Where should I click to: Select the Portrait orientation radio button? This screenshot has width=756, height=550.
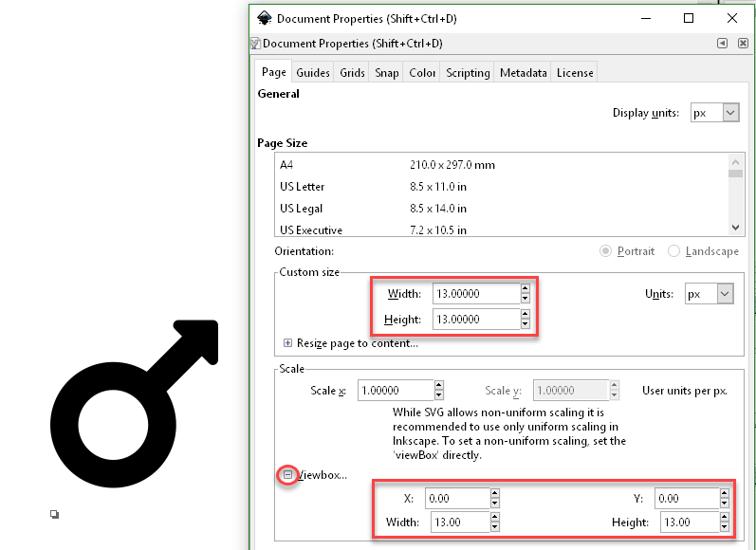(x=606, y=251)
